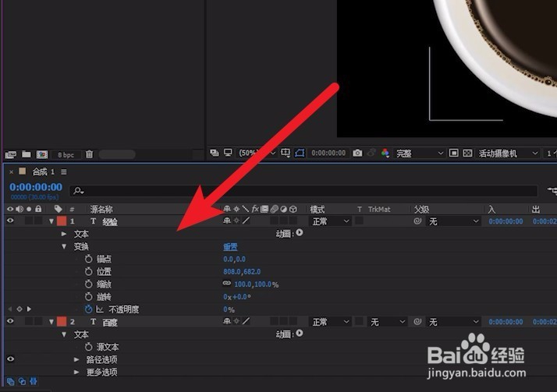Image resolution: width=557 pixels, height=392 pixels.
Task: Click the 模式 column header
Action: pyautogui.click(x=318, y=210)
